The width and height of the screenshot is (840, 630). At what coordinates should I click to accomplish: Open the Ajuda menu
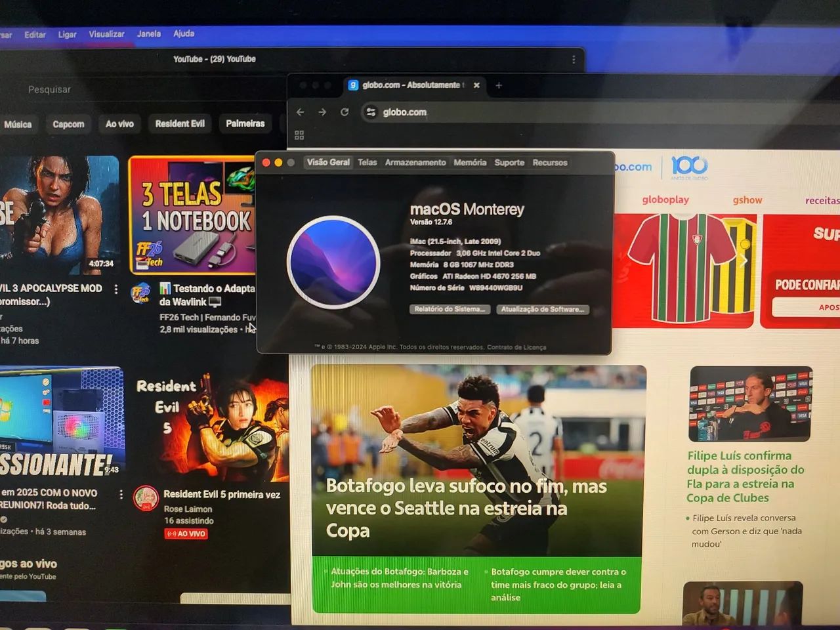point(184,33)
